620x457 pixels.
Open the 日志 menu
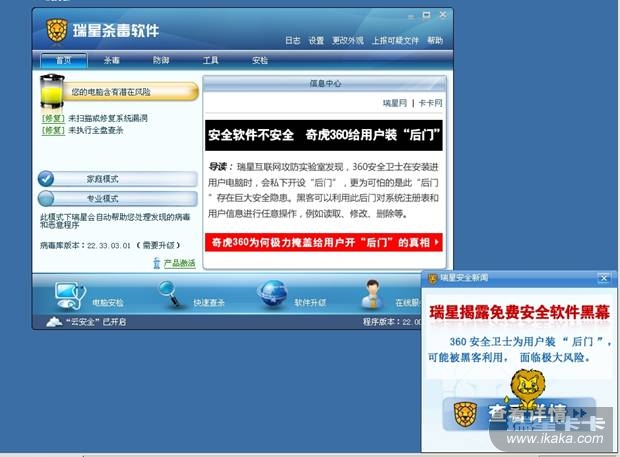[293, 40]
